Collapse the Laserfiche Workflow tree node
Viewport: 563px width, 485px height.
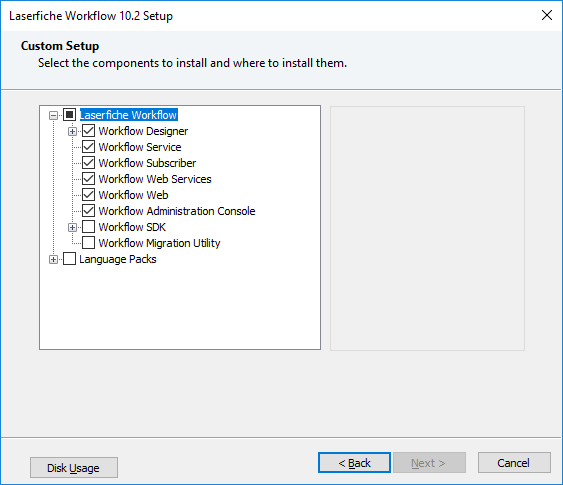[x=53, y=115]
